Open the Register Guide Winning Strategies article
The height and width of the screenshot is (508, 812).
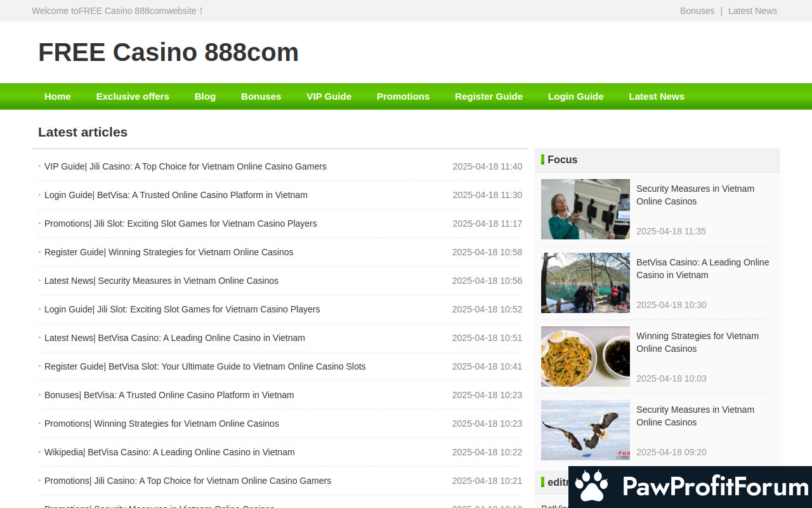169,252
